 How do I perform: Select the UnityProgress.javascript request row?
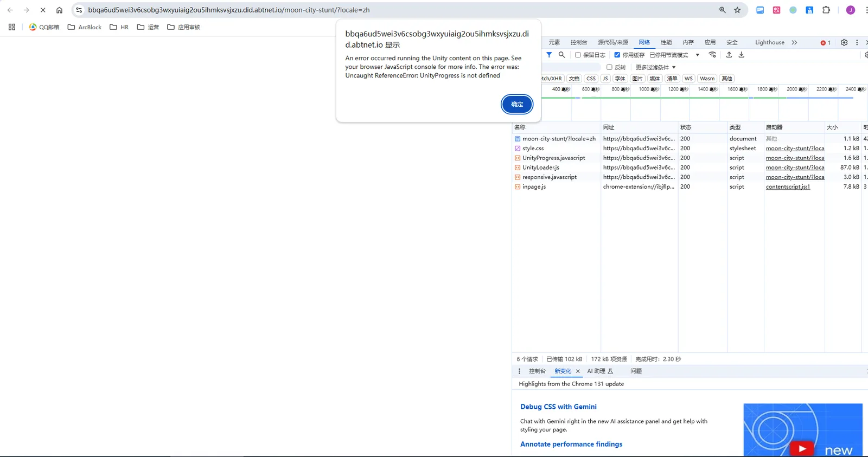(x=690, y=158)
